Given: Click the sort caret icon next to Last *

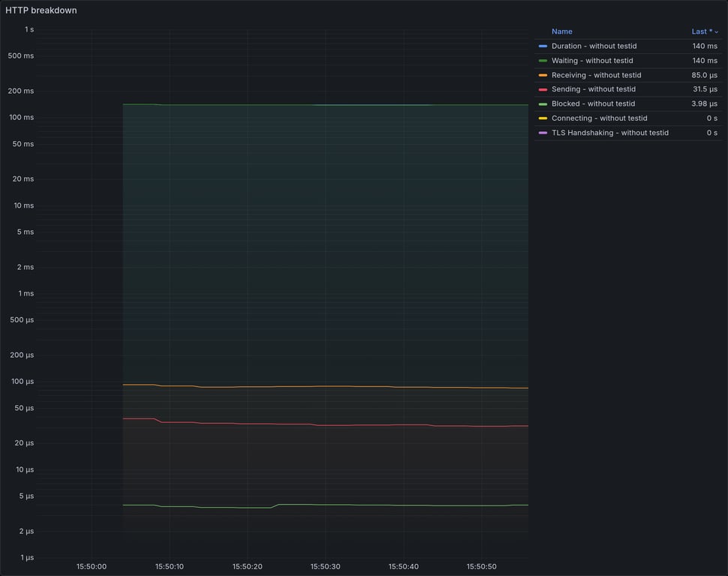Looking at the screenshot, I should pyautogui.click(x=717, y=31).
